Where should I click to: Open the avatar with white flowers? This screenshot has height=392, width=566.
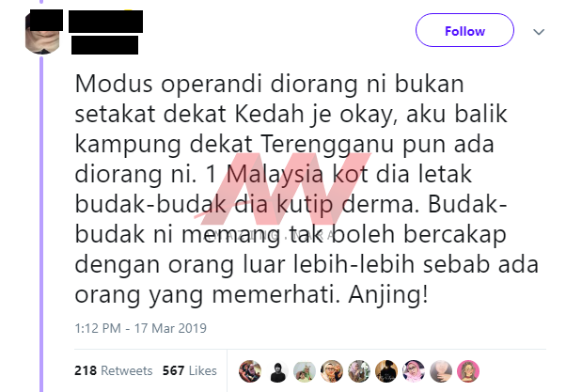(359, 371)
